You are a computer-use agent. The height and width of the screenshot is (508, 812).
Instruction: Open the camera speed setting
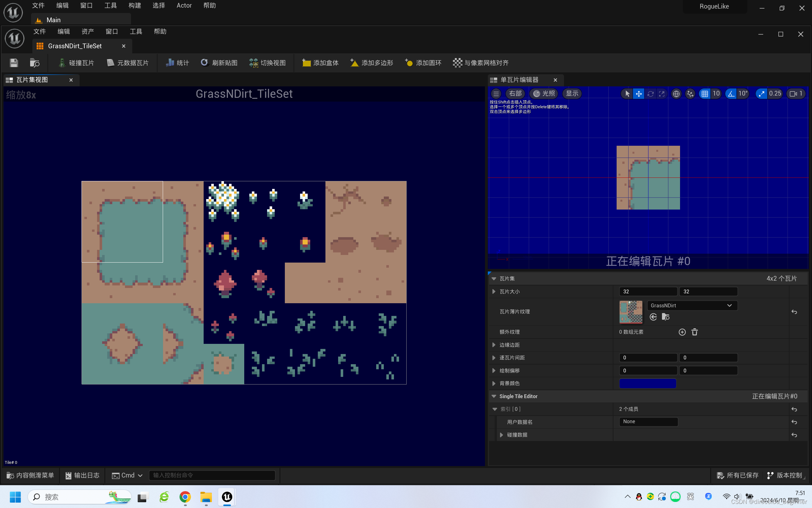click(796, 94)
